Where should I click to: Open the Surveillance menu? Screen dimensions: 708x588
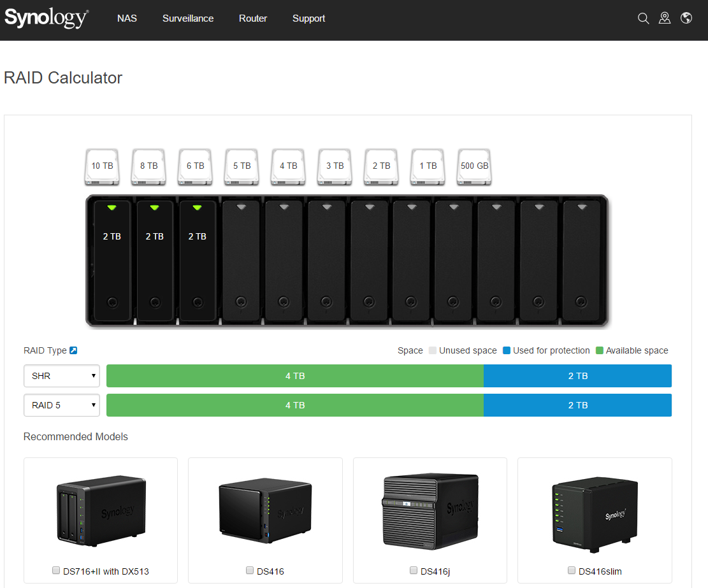(187, 18)
